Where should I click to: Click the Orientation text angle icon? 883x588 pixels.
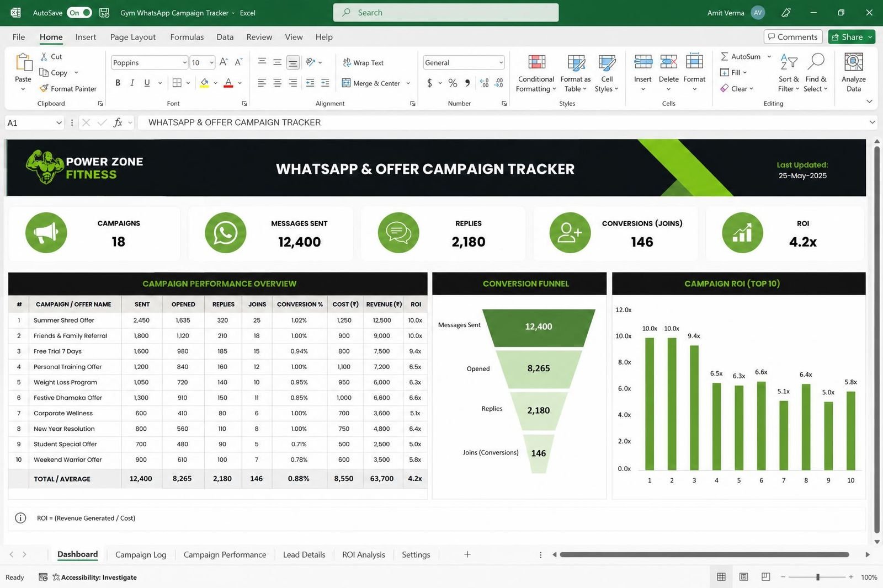(x=311, y=62)
